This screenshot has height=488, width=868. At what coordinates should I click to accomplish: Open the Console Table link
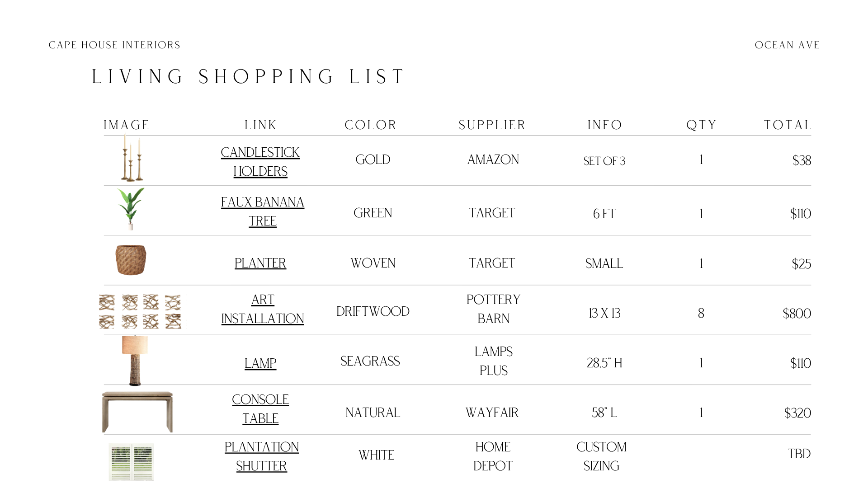pos(260,409)
